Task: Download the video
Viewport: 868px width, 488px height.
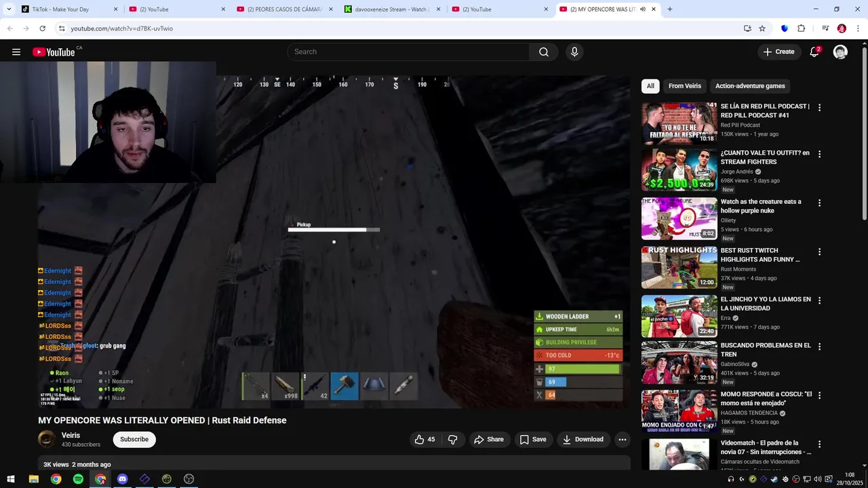Action: coord(583,439)
